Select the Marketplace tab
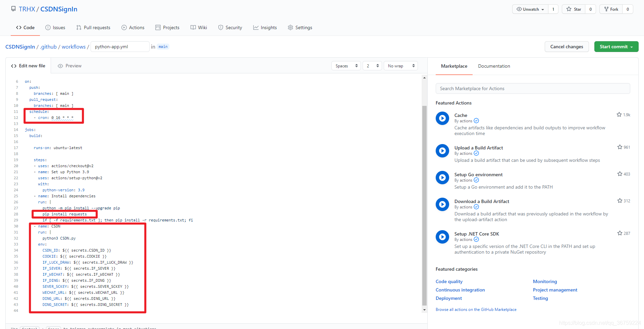 pos(454,66)
